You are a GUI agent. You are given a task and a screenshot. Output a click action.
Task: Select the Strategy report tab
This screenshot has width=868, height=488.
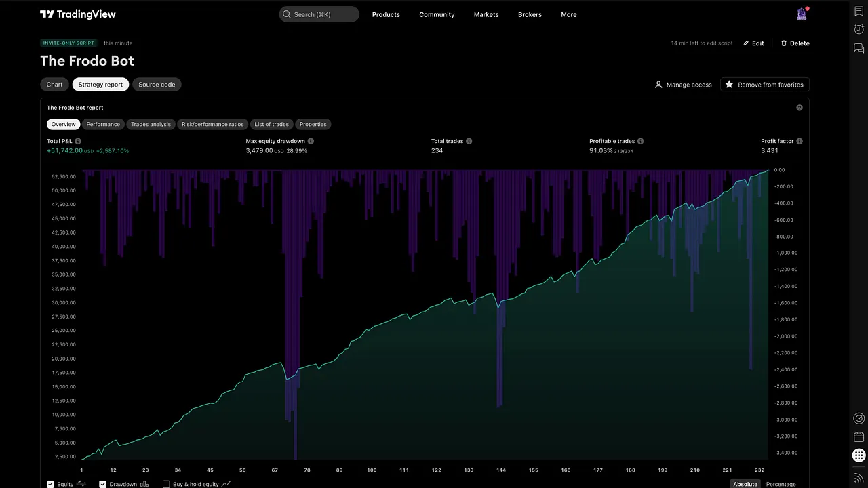(x=100, y=85)
